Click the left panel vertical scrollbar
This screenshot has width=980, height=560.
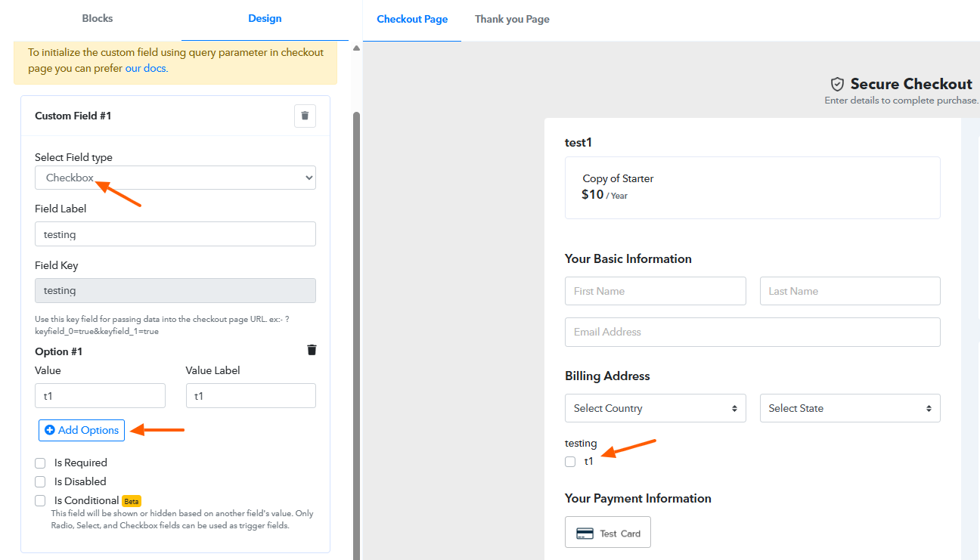(x=356, y=302)
